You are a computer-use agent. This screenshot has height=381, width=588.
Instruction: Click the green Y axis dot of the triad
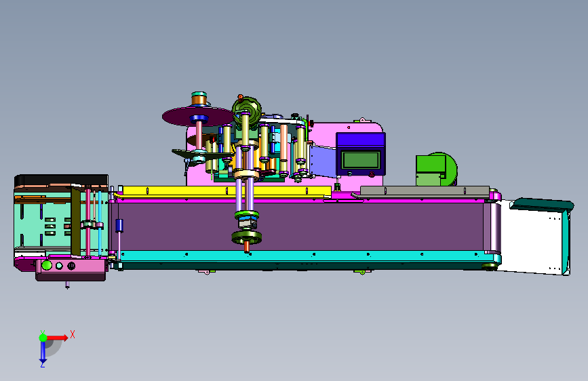click(43, 338)
